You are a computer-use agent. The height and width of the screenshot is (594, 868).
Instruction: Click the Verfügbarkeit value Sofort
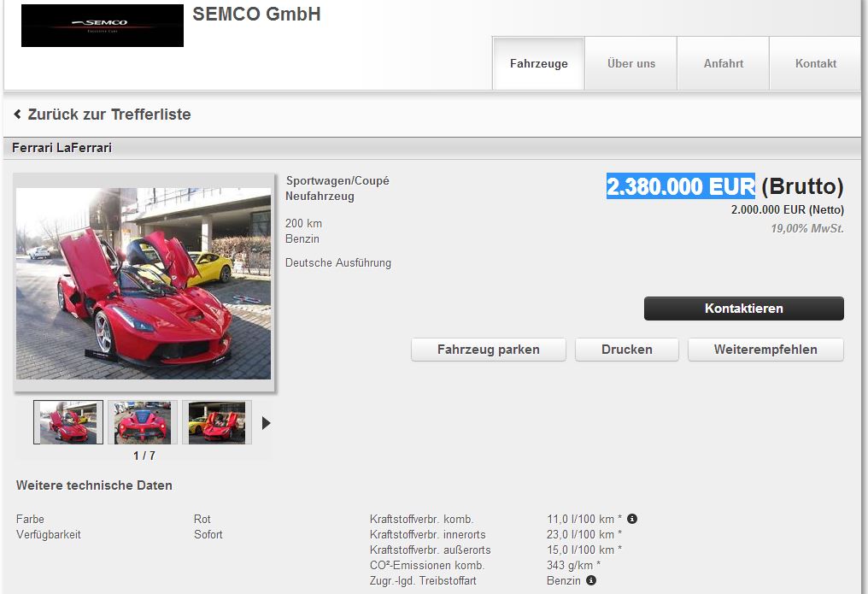click(208, 535)
